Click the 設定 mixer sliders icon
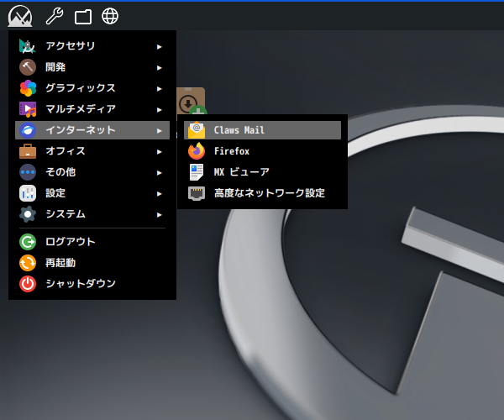Image resolution: width=504 pixels, height=420 pixels. 28,193
